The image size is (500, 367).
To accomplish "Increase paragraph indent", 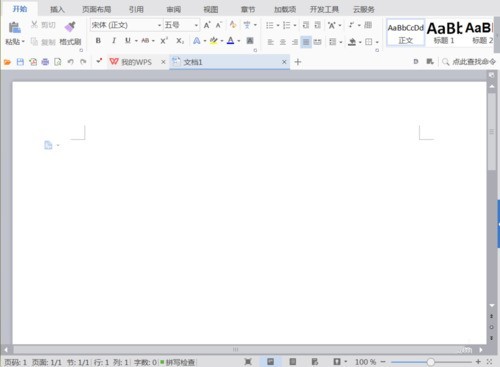I will (318, 25).
